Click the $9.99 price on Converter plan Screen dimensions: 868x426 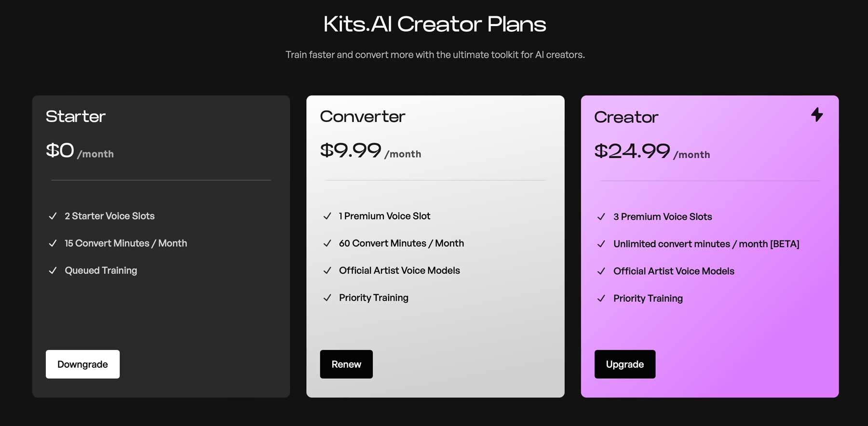pos(351,150)
